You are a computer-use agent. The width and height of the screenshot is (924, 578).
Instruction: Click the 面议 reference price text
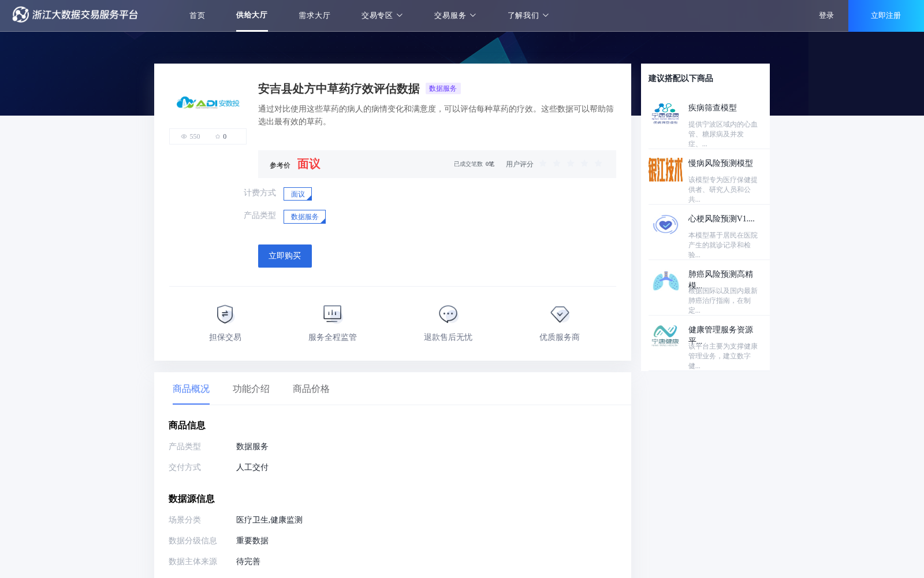coord(308,164)
